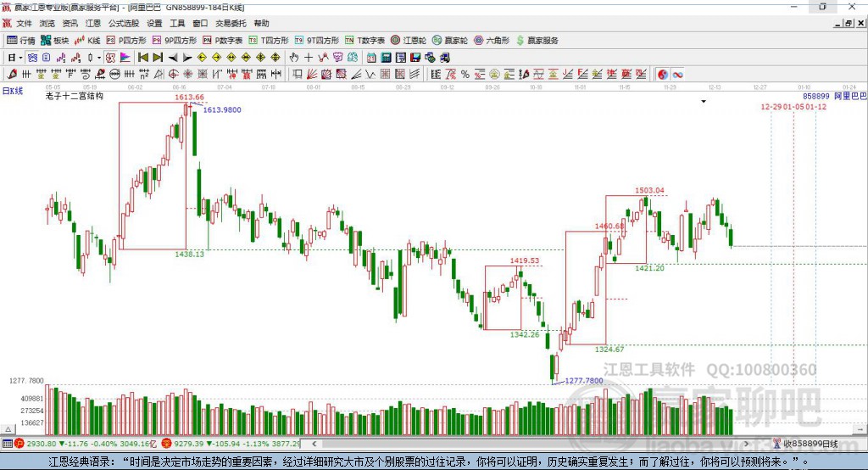The image size is (868, 470).
Task: Open the 江恩轮 Gann wheel tool
Action: 409,41
